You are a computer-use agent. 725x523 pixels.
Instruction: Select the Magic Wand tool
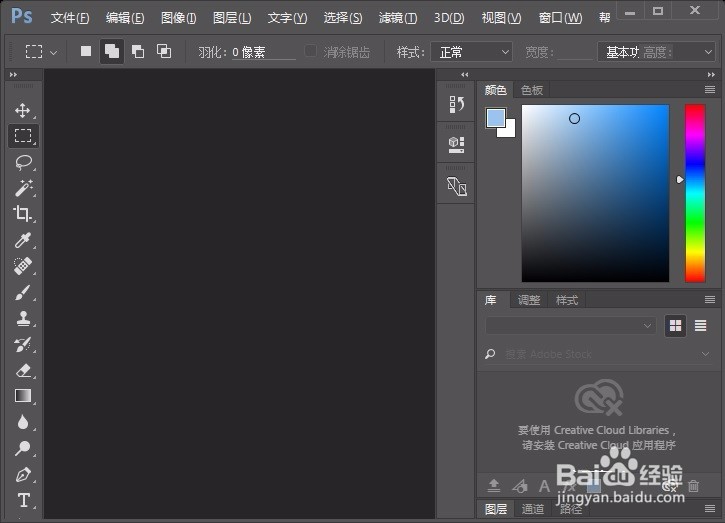coord(23,188)
